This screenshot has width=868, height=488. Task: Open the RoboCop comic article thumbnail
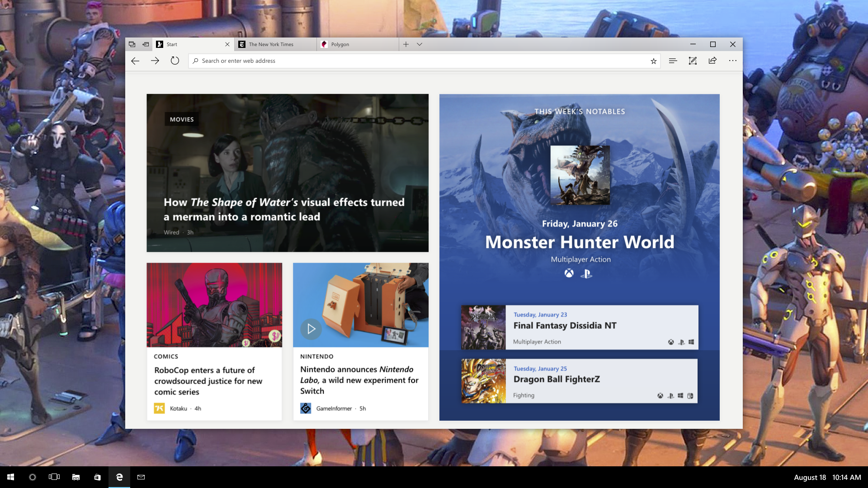[214, 305]
